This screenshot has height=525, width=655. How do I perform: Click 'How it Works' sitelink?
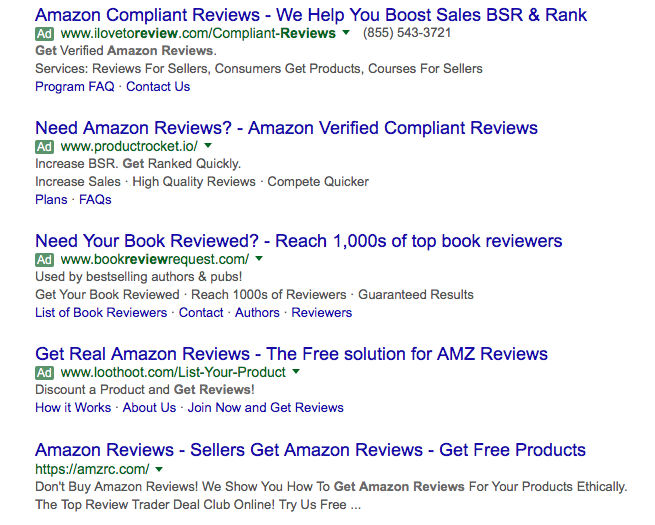(73, 408)
